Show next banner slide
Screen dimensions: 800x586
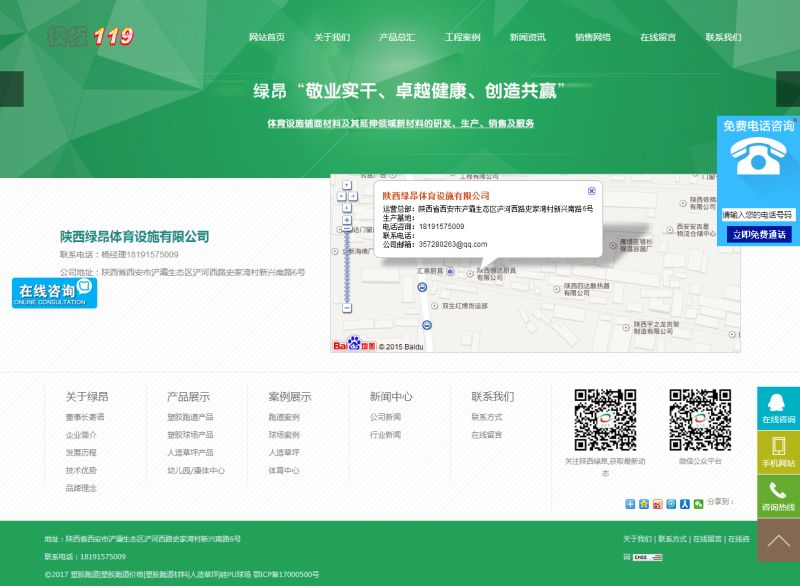788,89
